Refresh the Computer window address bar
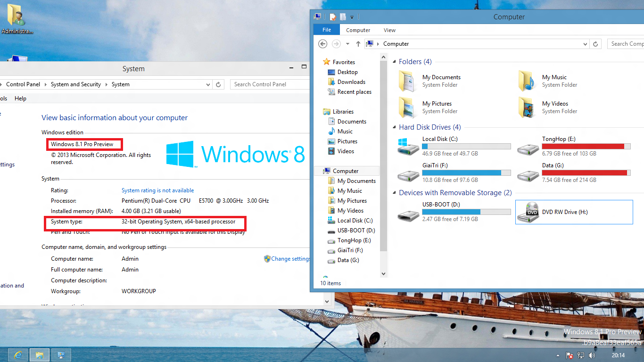Viewport: 644px width, 362px height. pyautogui.click(x=596, y=44)
